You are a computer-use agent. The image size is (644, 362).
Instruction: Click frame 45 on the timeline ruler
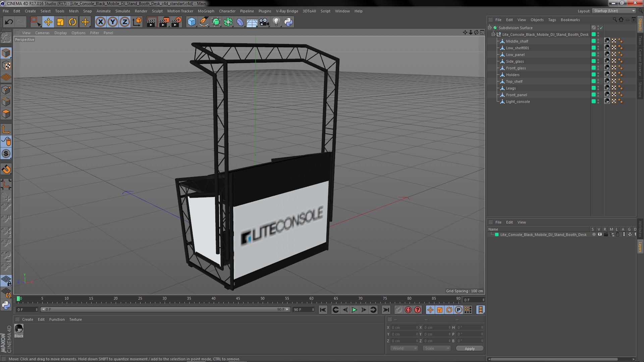point(238,299)
